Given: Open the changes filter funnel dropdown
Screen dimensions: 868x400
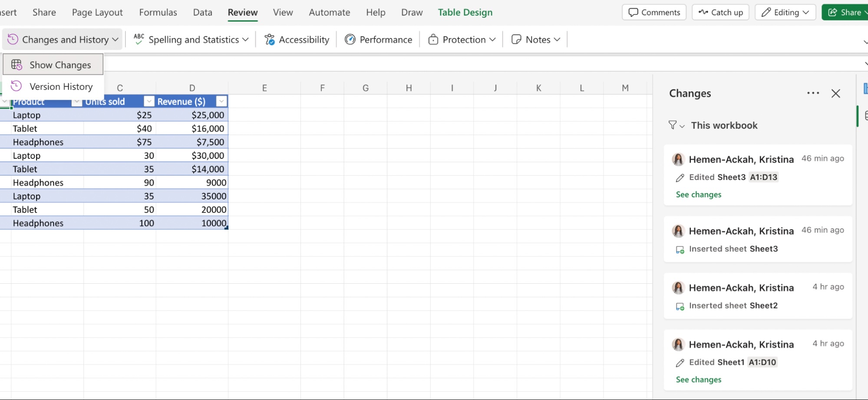Looking at the screenshot, I should coord(677,125).
